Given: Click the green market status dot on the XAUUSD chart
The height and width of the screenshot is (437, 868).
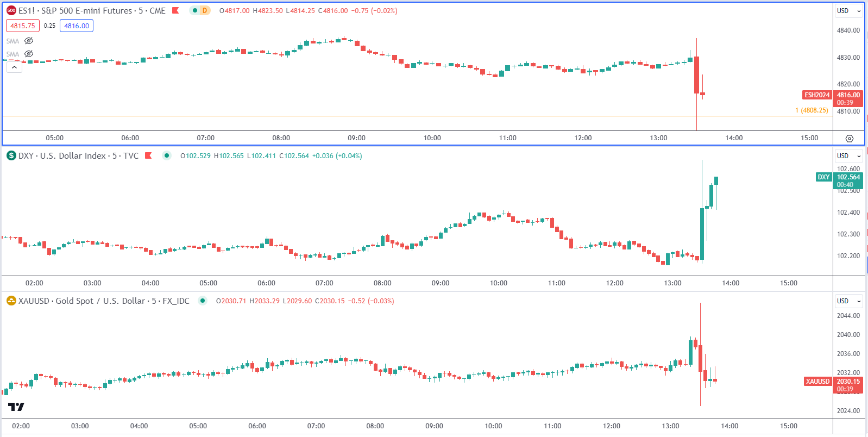Looking at the screenshot, I should [203, 301].
